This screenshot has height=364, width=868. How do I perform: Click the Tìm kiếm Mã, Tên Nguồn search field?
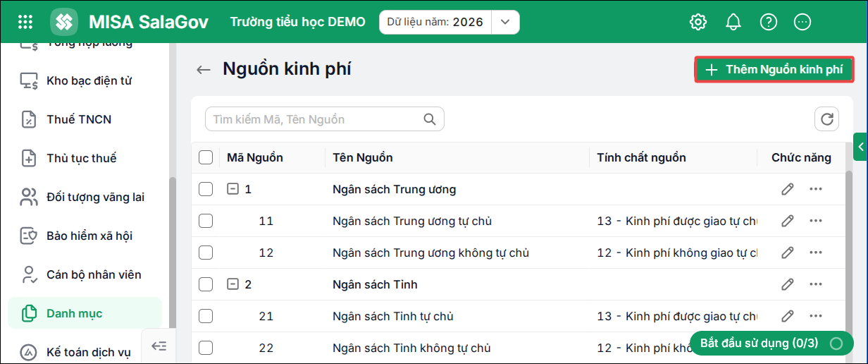coord(324,119)
